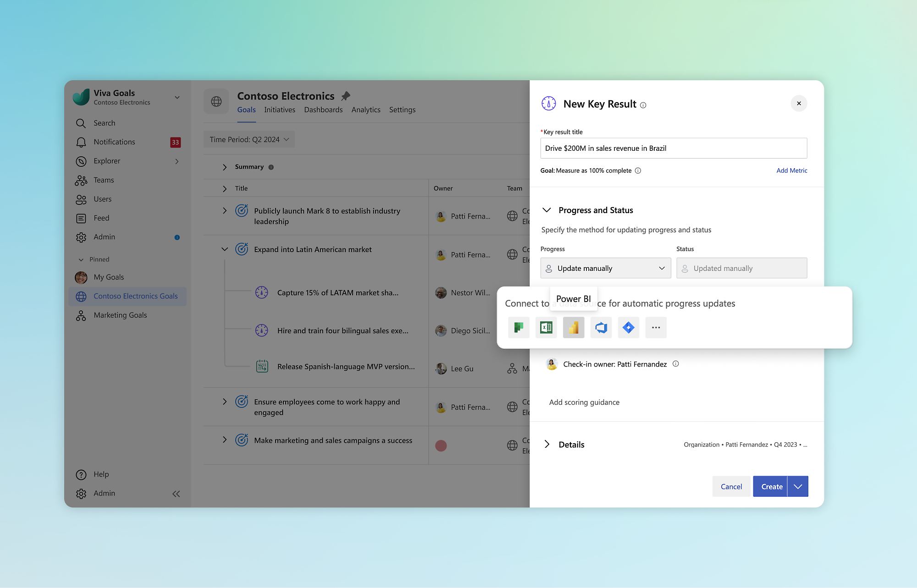Image resolution: width=917 pixels, height=588 pixels.
Task: Click the pin icon next to Contoso Electronics
Action: coord(346,96)
